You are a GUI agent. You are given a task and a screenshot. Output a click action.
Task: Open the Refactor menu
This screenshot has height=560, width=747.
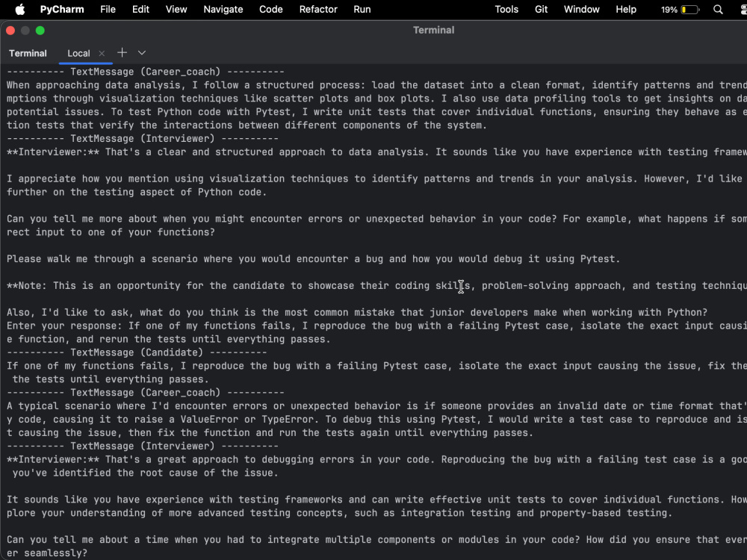point(318,10)
